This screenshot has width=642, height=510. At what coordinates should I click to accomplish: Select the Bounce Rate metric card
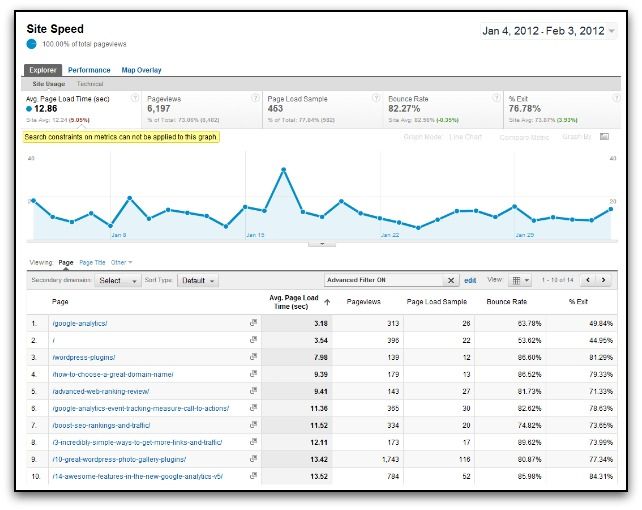(443, 109)
